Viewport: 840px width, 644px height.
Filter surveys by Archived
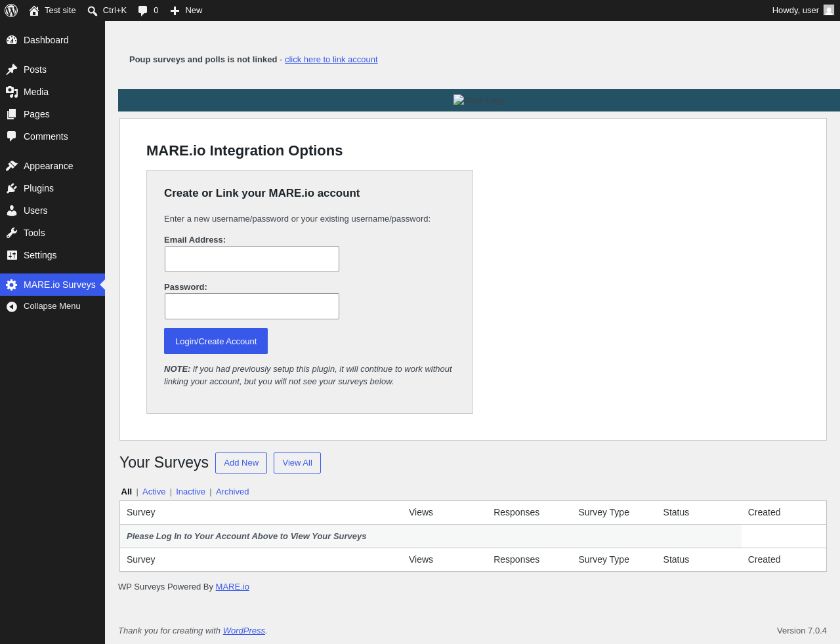232,492
